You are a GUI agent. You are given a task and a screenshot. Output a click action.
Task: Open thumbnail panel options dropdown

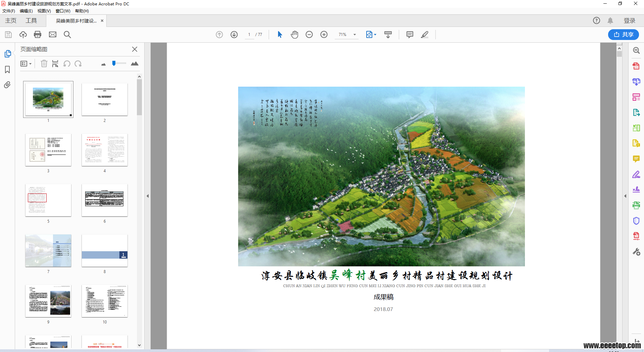click(26, 63)
